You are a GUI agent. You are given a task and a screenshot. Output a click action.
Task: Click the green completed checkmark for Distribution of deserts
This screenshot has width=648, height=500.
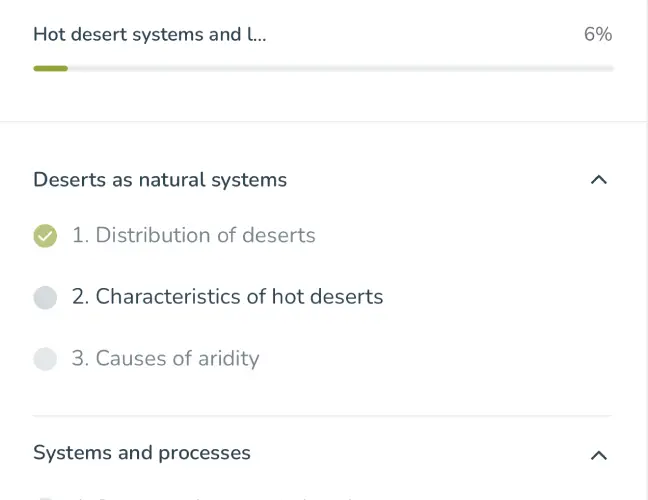click(45, 236)
